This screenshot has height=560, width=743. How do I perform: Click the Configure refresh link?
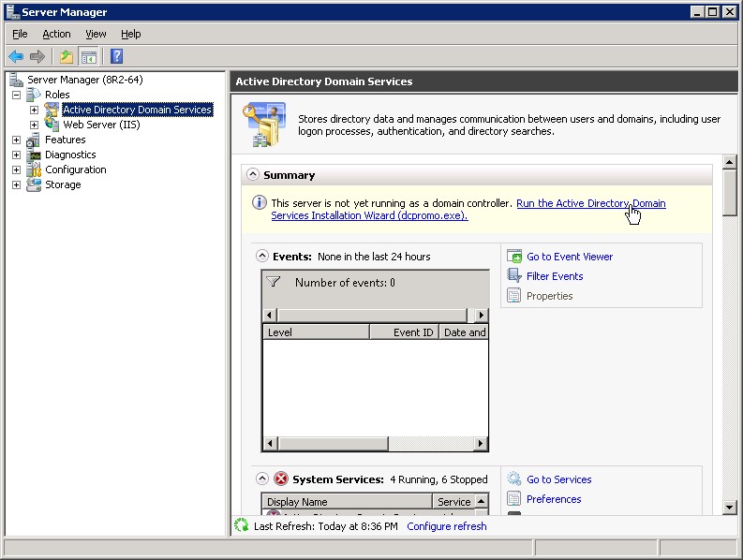pos(446,526)
